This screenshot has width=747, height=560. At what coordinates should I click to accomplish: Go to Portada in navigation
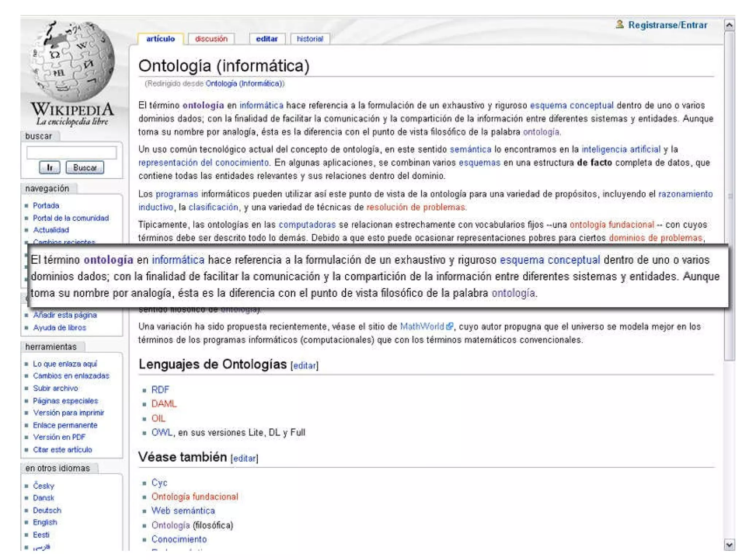(x=46, y=205)
